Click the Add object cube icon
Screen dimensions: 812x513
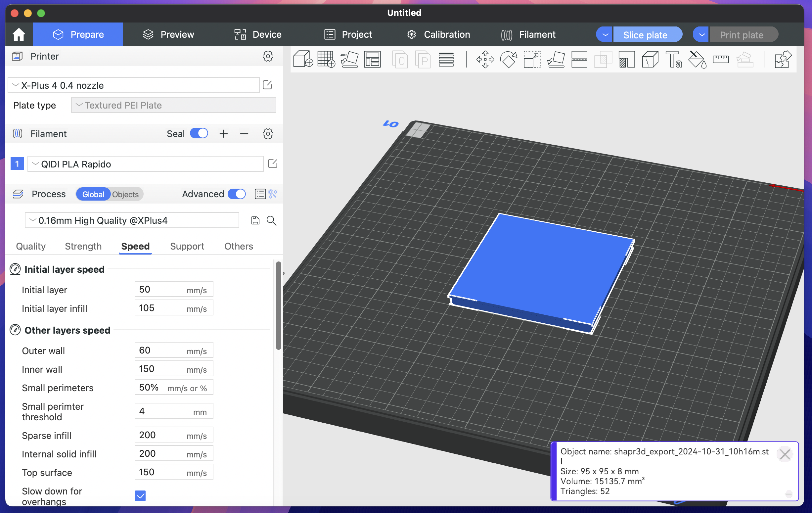(302, 59)
